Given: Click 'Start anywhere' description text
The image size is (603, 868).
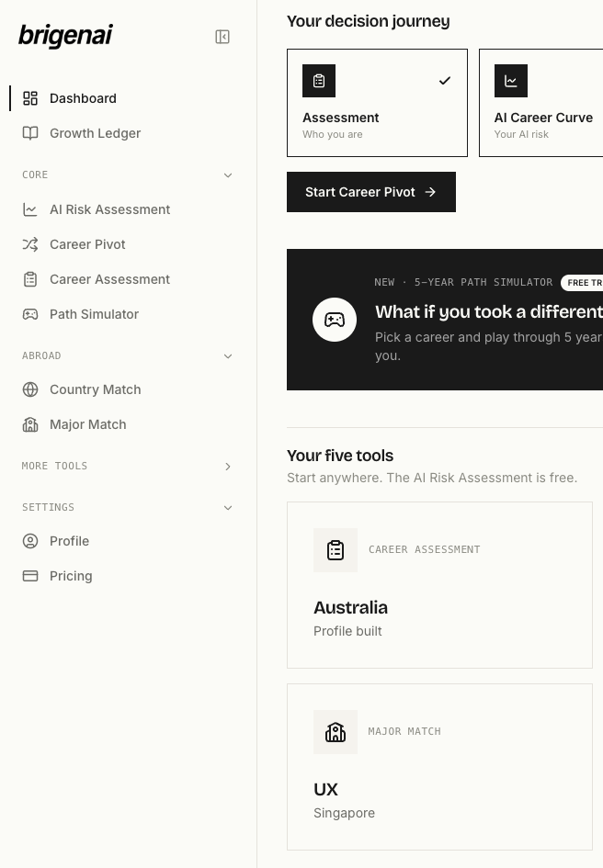Looking at the screenshot, I should coord(432,478).
